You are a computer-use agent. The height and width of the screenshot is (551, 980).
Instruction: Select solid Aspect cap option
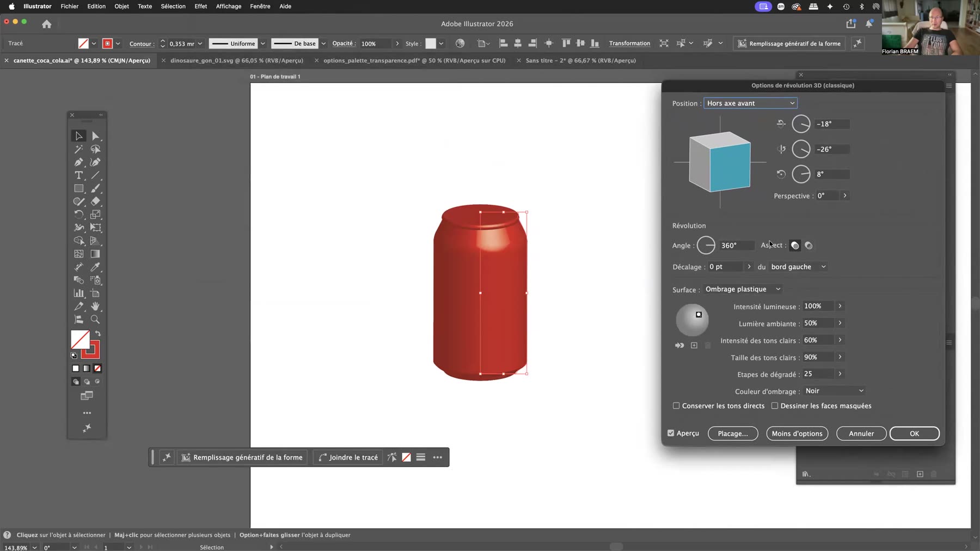tap(795, 246)
